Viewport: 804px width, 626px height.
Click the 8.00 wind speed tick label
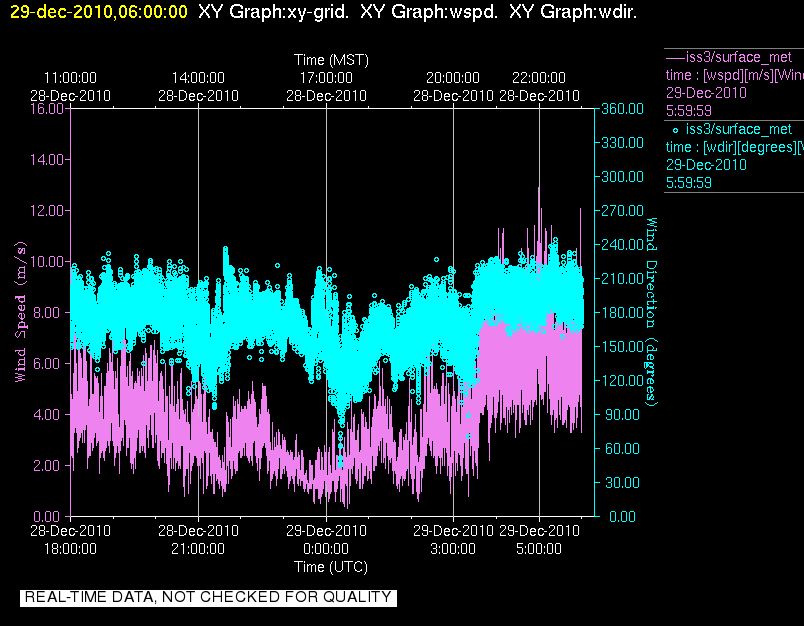(47, 313)
